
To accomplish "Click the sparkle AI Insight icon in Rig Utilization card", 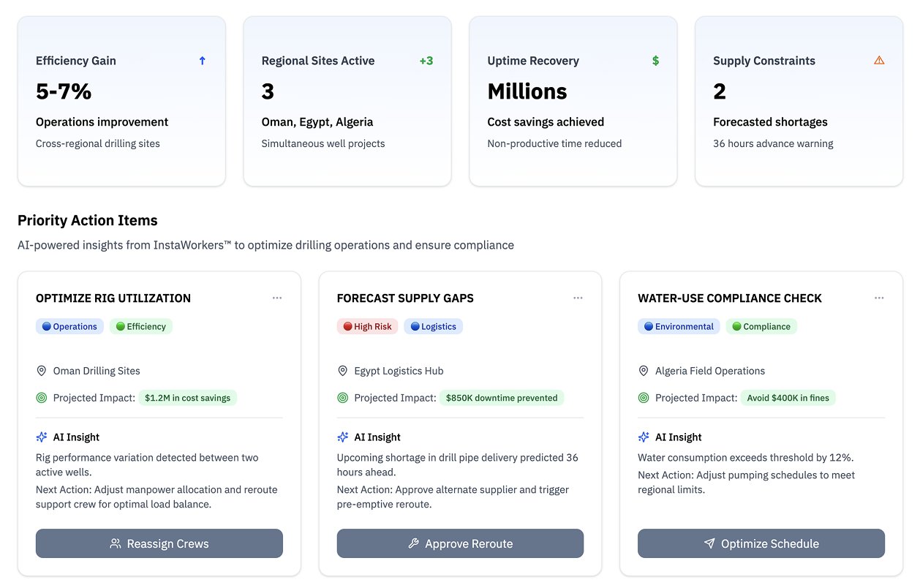I will point(42,437).
